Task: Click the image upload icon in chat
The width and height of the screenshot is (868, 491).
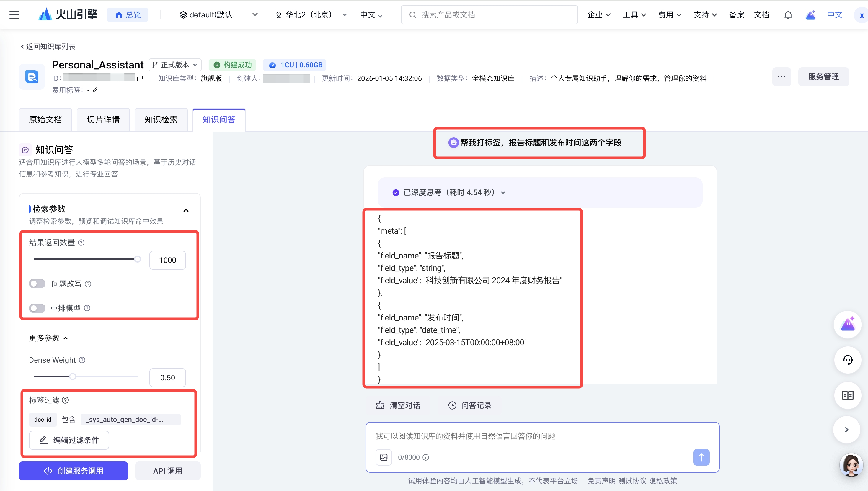Action: (x=384, y=457)
